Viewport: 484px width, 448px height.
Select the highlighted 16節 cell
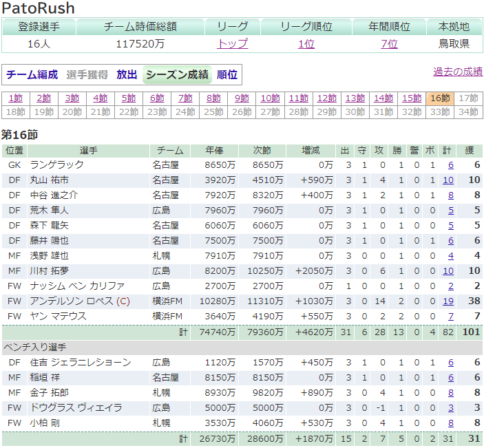tap(440, 98)
